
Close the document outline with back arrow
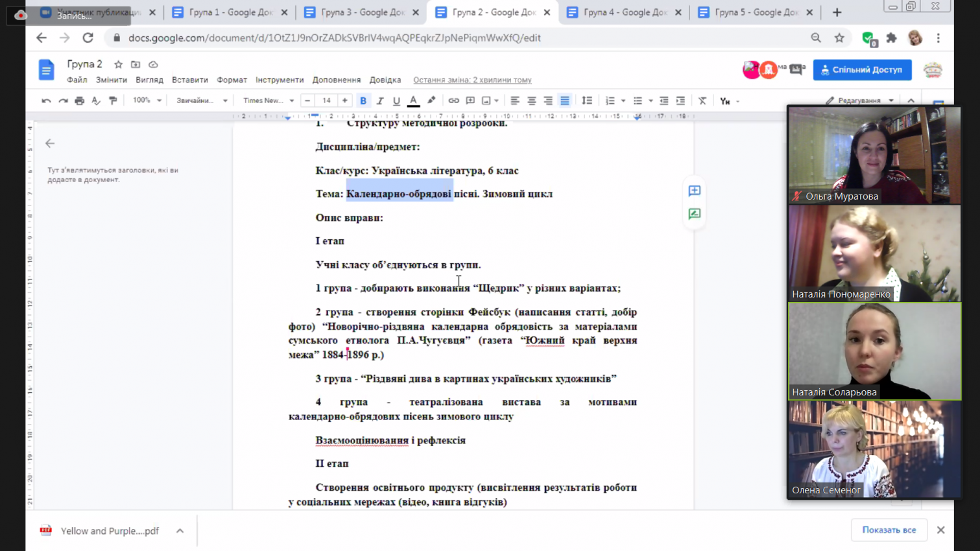[50, 143]
